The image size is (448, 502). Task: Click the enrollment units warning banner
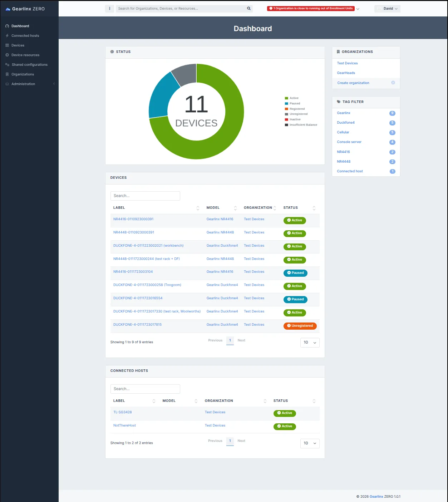point(311,9)
